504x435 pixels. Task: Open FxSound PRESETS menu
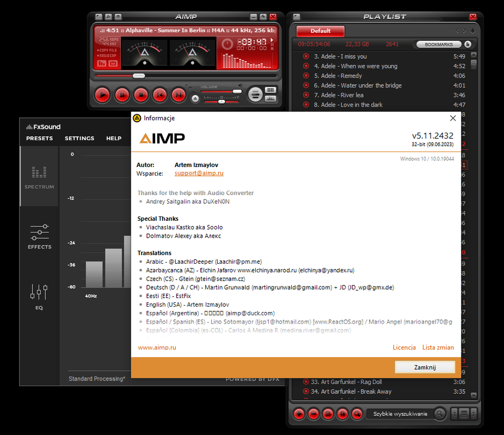(40, 138)
